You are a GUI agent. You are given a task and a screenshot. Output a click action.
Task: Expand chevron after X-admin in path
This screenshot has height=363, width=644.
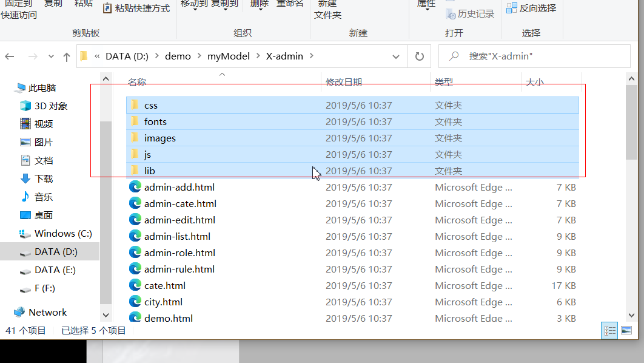coord(312,56)
